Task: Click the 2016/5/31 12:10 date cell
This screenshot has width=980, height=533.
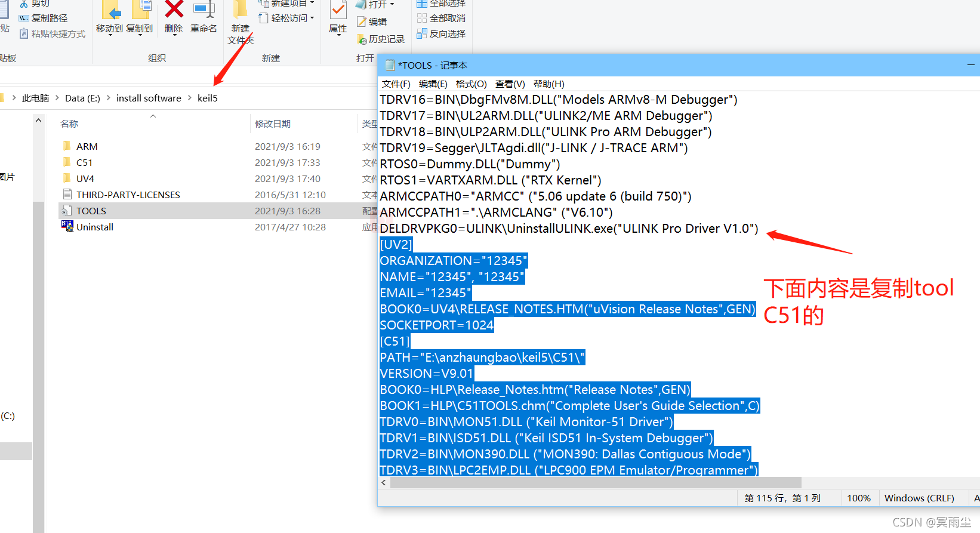Action: pyautogui.click(x=290, y=195)
